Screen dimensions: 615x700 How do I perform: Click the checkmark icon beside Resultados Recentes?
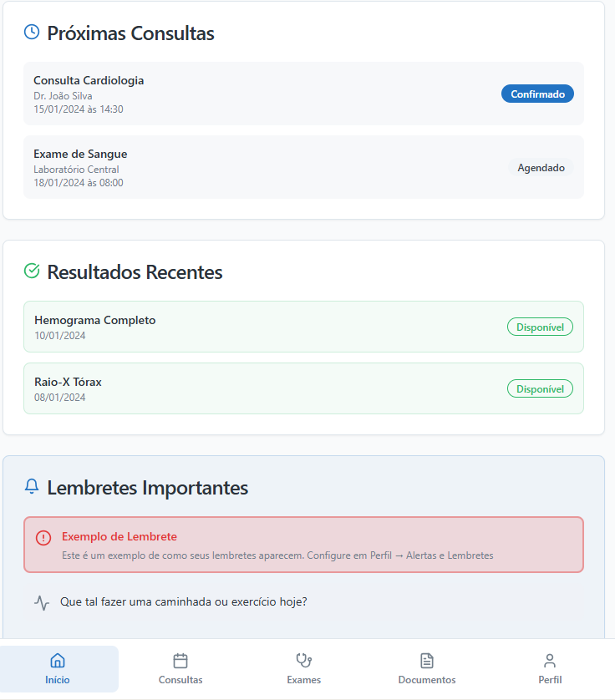point(31,271)
